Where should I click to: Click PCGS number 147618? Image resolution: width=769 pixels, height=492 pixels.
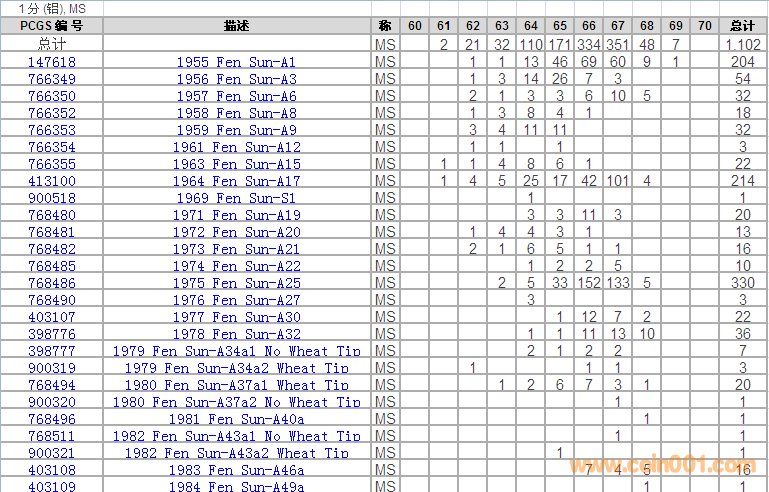[51, 62]
